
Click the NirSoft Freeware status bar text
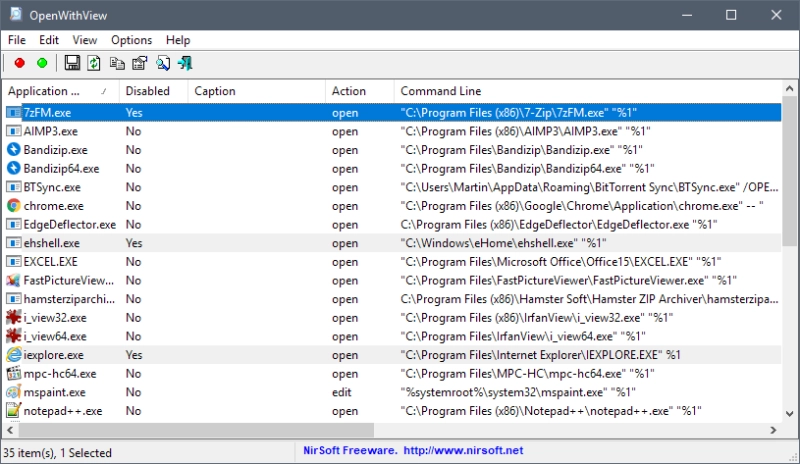point(350,450)
